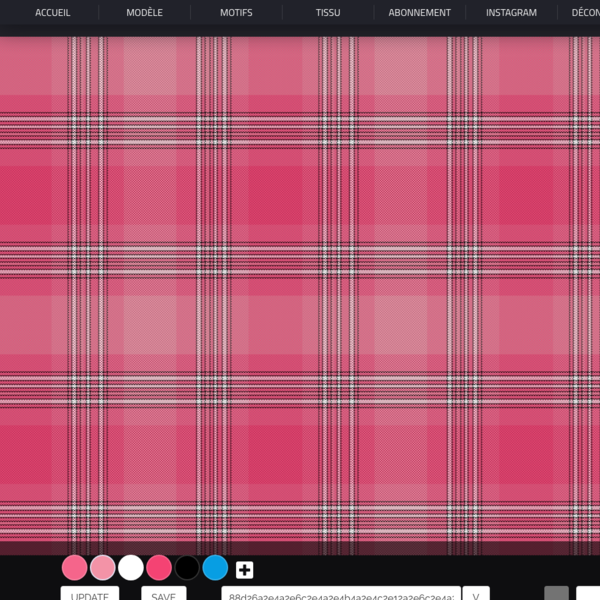Image resolution: width=600 pixels, height=600 pixels.
Task: Open the INSTAGRAM link in navbar
Action: pyautogui.click(x=511, y=13)
